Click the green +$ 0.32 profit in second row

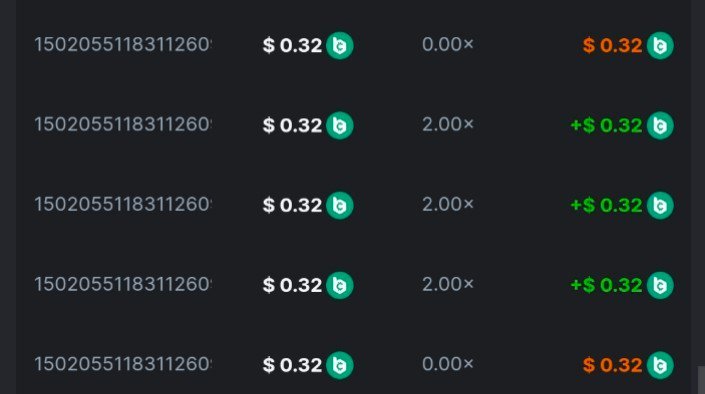coord(606,125)
